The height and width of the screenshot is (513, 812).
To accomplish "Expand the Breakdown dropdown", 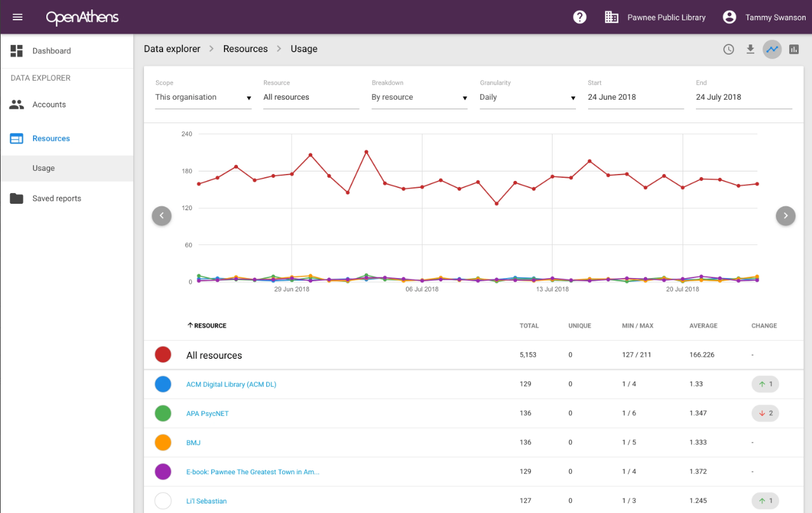I will point(419,98).
